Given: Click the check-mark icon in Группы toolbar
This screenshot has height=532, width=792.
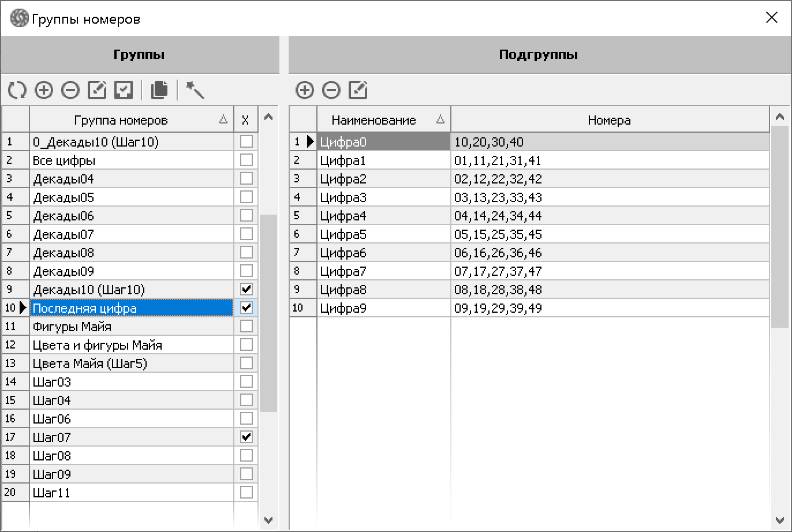Looking at the screenshot, I should pos(124,90).
